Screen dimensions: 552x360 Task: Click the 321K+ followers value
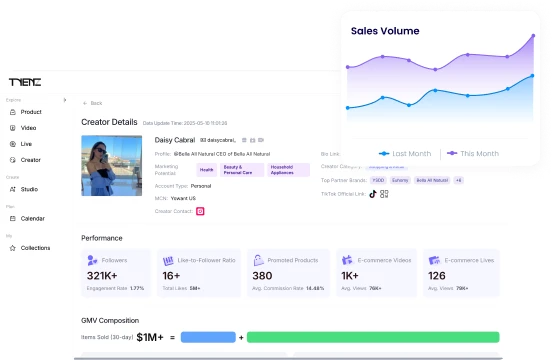pos(102,276)
